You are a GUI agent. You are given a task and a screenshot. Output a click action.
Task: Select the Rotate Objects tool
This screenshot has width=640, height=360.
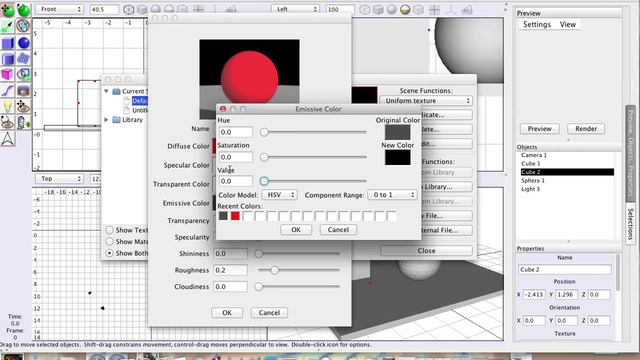[23, 9]
